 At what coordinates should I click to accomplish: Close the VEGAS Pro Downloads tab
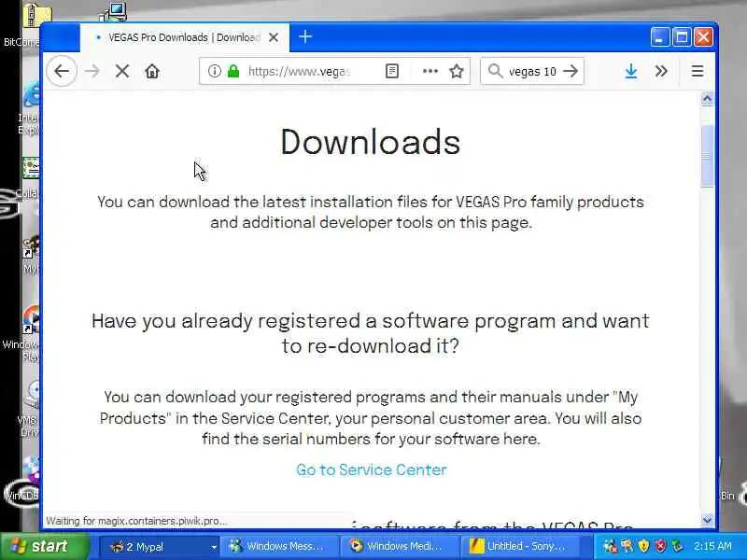(x=274, y=37)
